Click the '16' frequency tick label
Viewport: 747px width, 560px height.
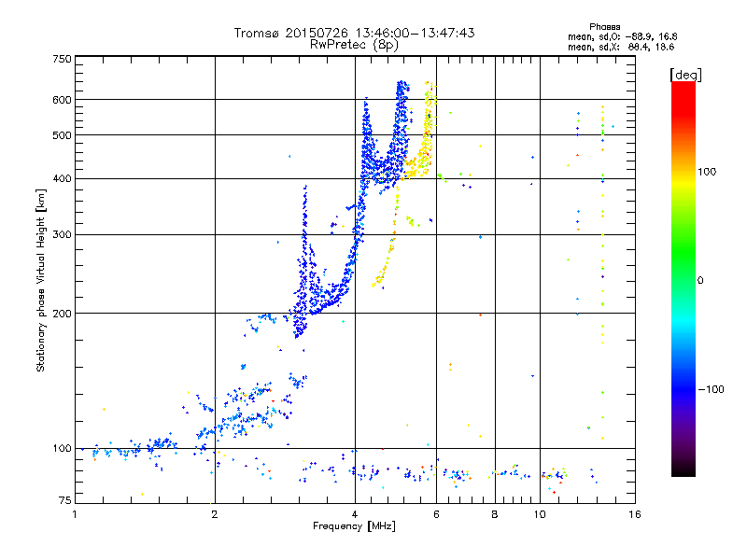635,514
